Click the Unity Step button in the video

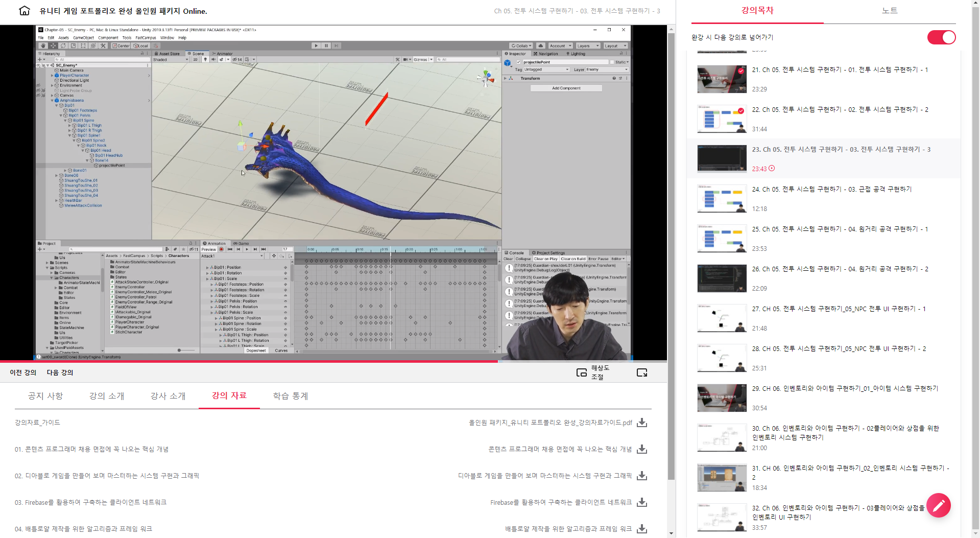coord(337,45)
